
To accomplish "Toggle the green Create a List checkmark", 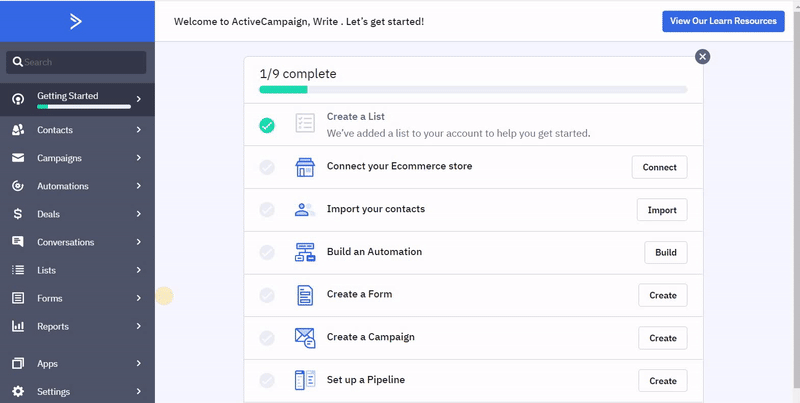I will [x=267, y=125].
